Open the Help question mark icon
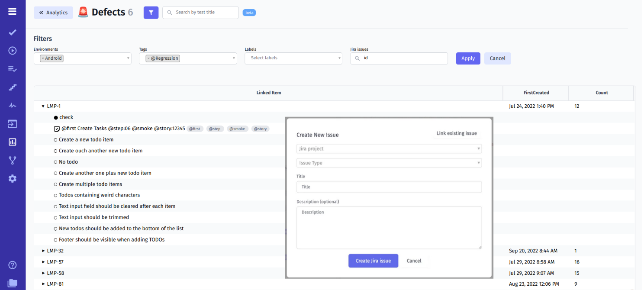644x290 pixels. point(12,265)
